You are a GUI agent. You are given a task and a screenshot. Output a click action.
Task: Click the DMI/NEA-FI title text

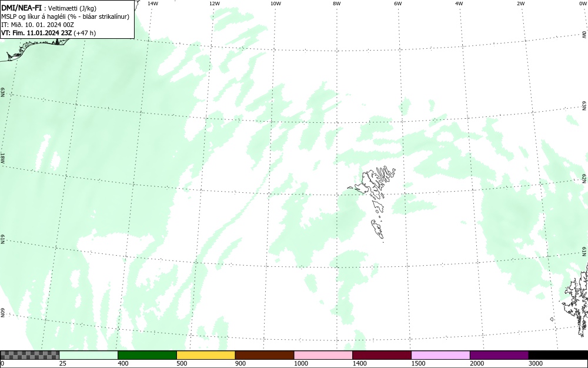[x=21, y=8]
